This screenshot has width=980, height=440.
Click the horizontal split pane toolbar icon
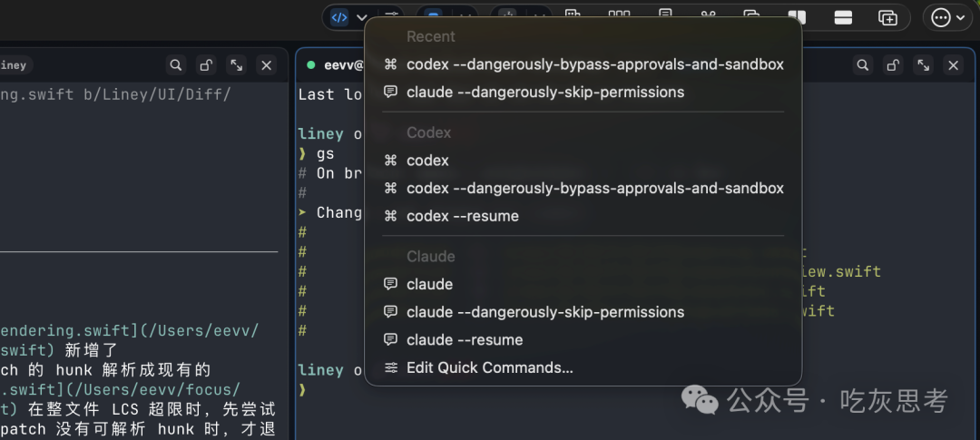tap(843, 18)
